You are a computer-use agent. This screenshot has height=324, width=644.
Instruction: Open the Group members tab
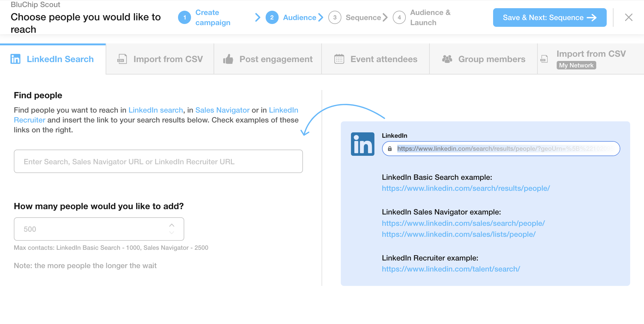click(483, 59)
